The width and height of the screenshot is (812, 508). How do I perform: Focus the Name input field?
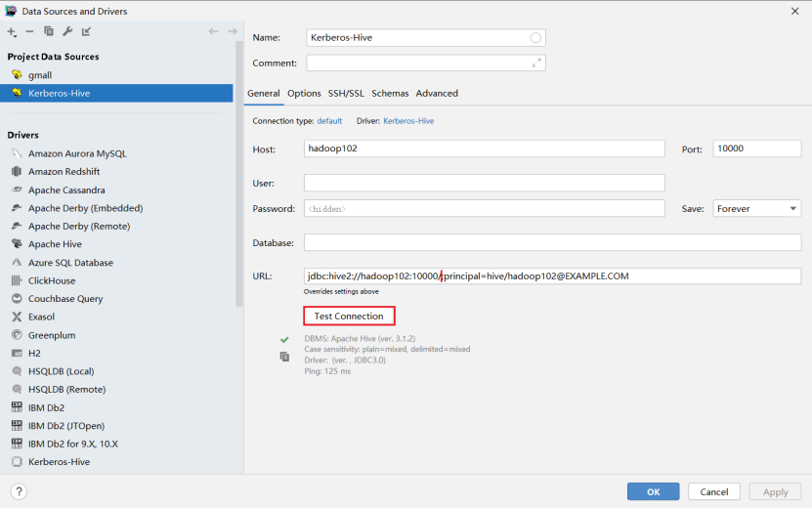click(426, 38)
